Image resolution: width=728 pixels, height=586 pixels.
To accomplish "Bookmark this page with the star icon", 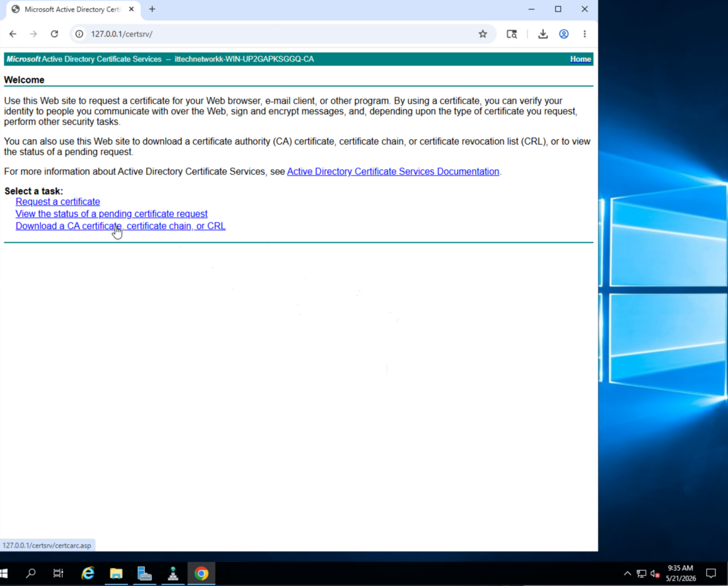I will (482, 34).
